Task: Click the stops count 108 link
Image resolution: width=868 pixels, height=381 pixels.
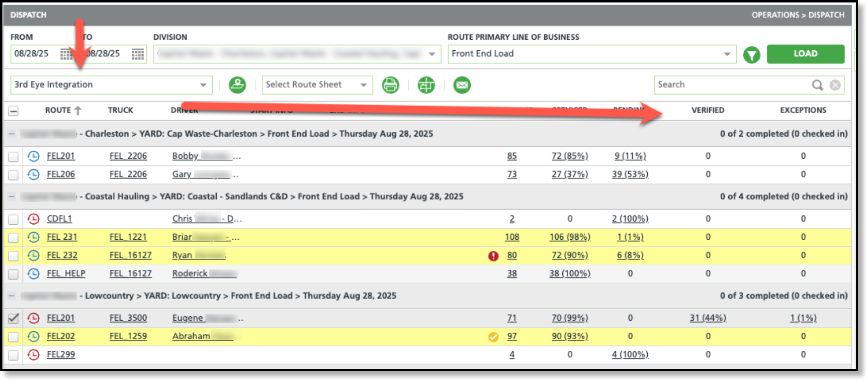Action: click(512, 237)
